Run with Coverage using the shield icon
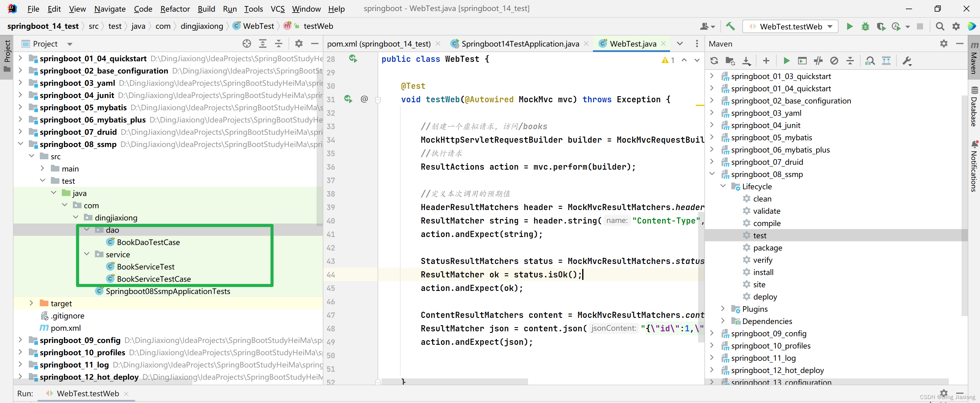This screenshot has height=403, width=980. tap(881, 26)
